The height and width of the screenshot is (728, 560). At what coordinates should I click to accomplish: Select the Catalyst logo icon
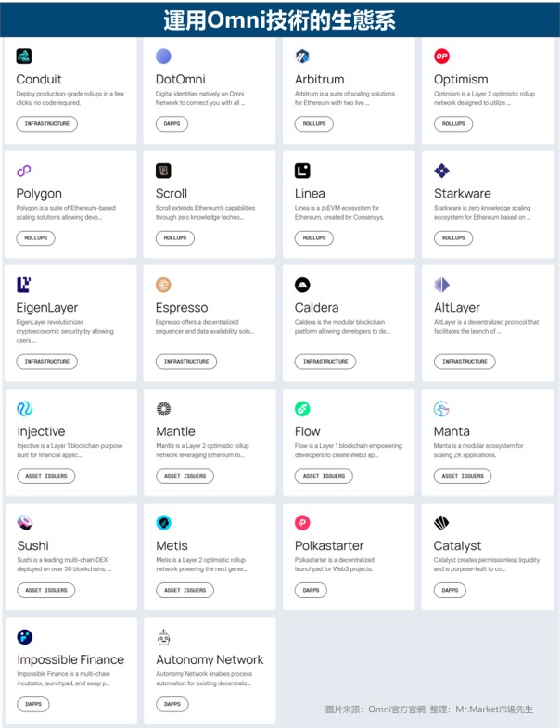[x=441, y=523]
